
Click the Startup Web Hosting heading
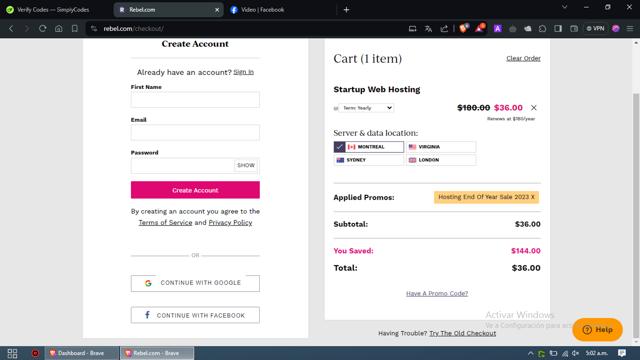click(x=377, y=89)
